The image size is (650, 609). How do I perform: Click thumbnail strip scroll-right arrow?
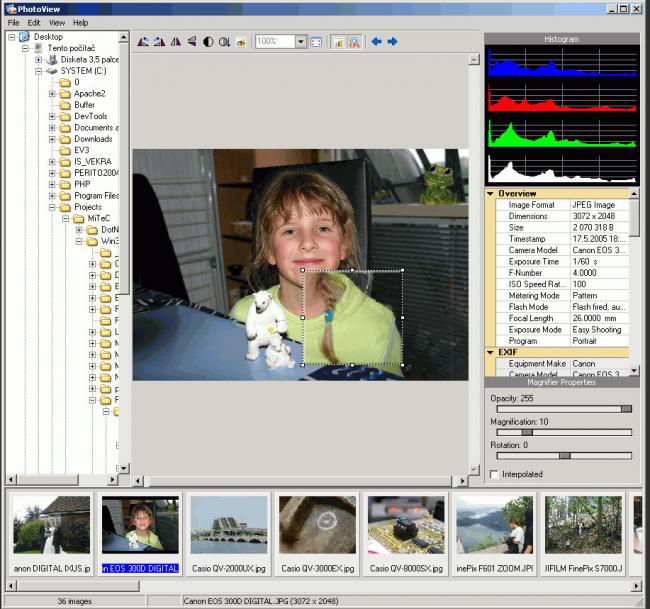click(636, 586)
